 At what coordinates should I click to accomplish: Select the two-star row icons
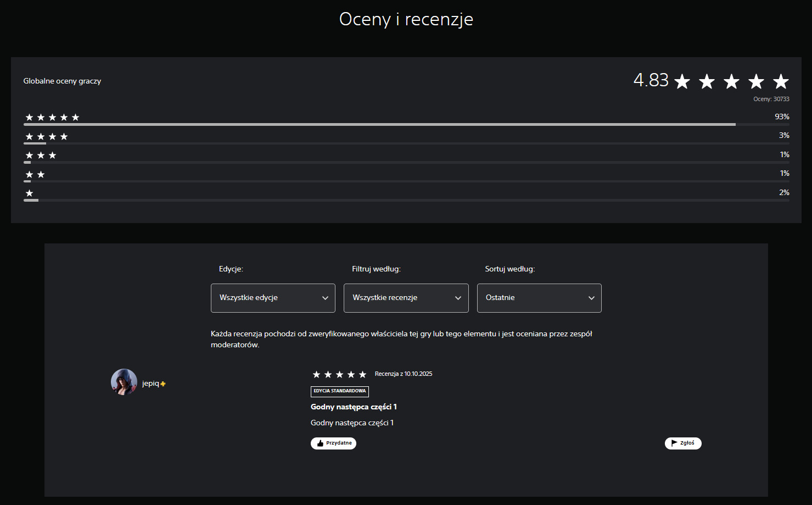click(x=35, y=175)
